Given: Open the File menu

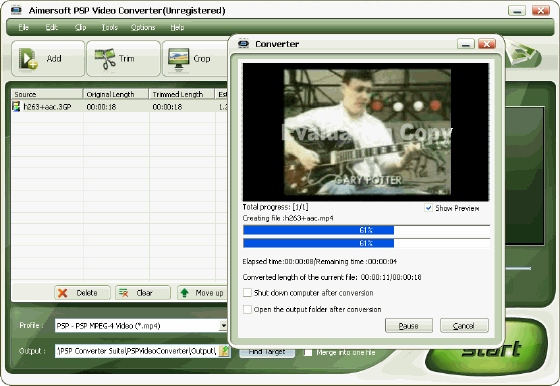Looking at the screenshot, I should coord(24,27).
